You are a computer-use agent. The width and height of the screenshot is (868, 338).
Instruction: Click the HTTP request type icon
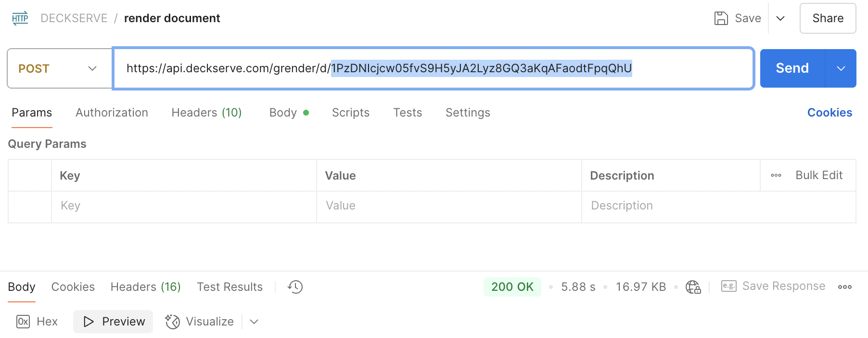pos(20,18)
